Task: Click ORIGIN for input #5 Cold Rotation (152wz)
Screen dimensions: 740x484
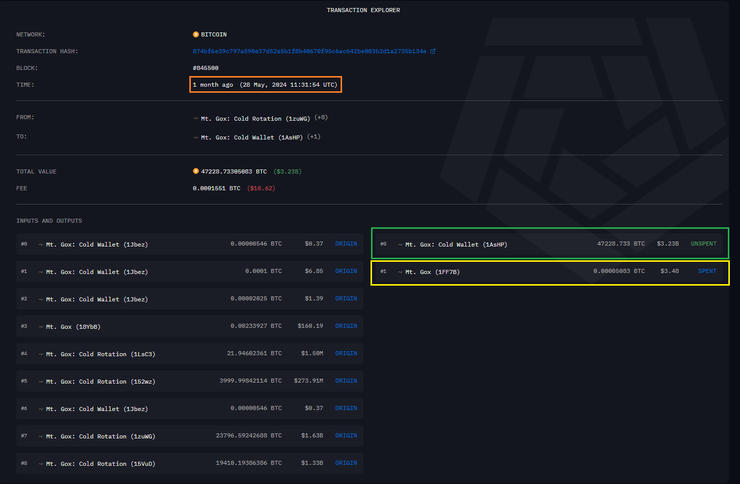Action: 346,381
